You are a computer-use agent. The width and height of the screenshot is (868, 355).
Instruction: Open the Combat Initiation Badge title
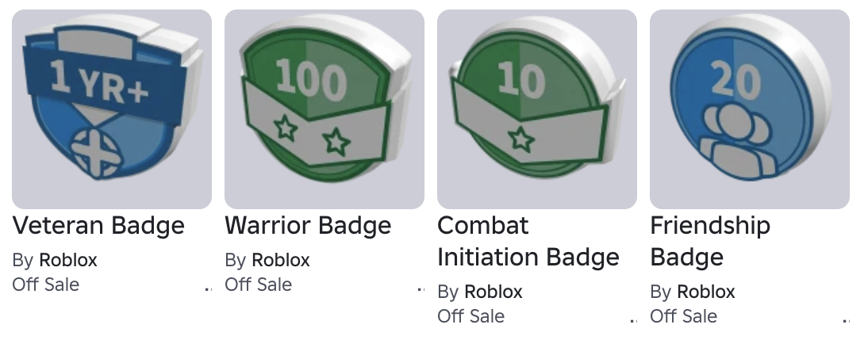(528, 241)
